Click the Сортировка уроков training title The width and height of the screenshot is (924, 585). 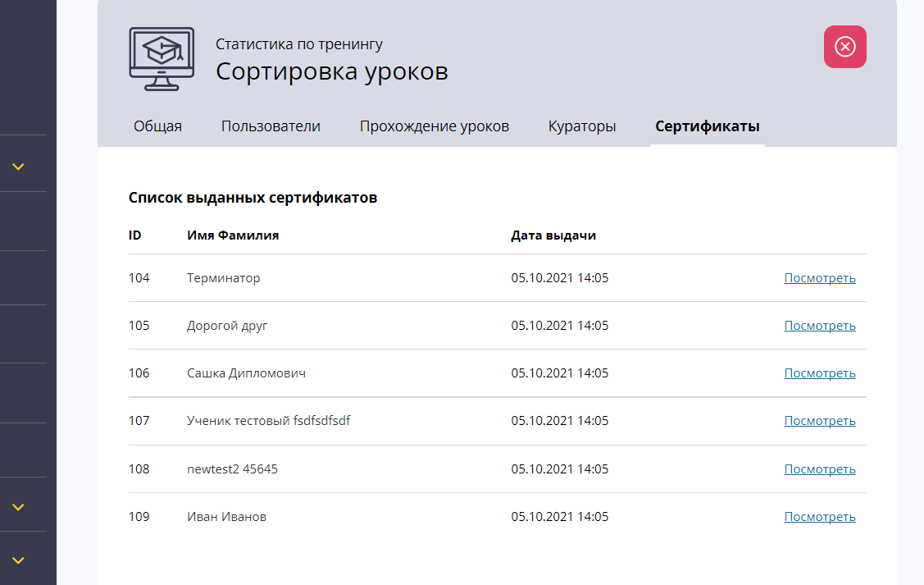pyautogui.click(x=332, y=72)
